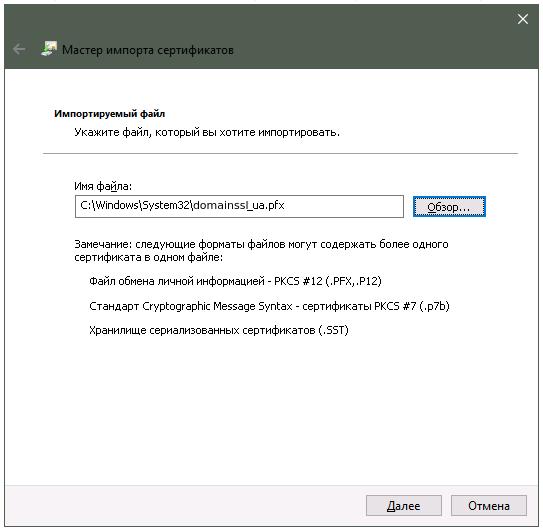Go back using the title bar arrow
Image resolution: width=543 pixels, height=531 pixels.
[x=19, y=49]
